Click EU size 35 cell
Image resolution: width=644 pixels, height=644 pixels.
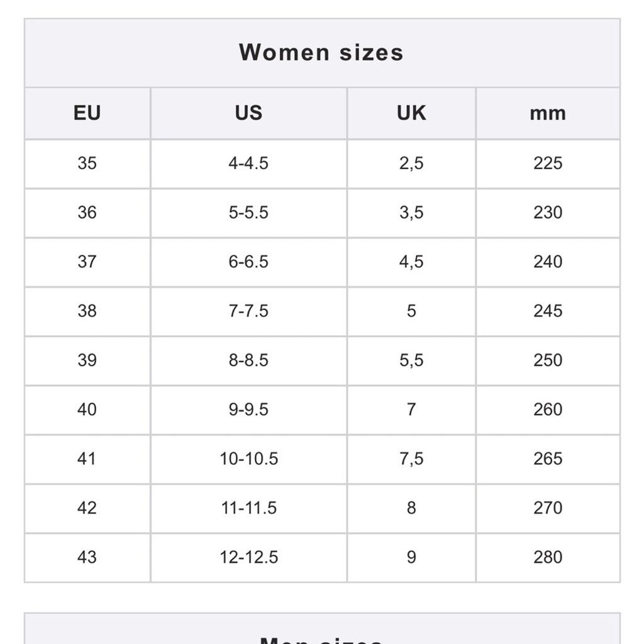tap(87, 164)
